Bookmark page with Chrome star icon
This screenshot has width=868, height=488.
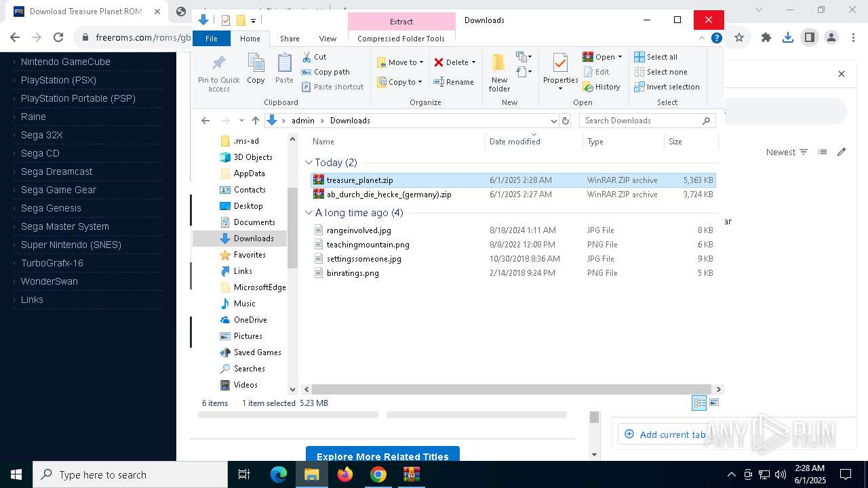coord(739,37)
